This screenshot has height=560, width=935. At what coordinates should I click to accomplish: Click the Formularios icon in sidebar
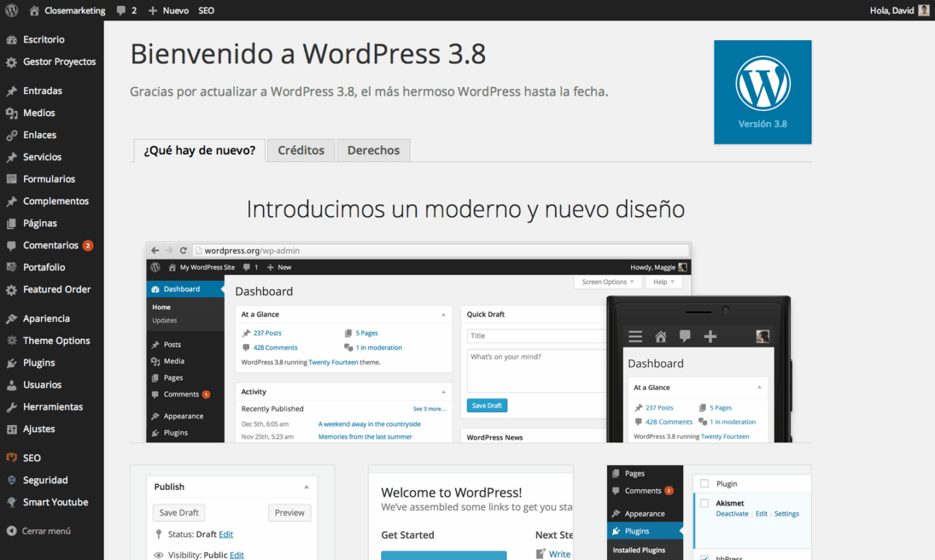(11, 179)
